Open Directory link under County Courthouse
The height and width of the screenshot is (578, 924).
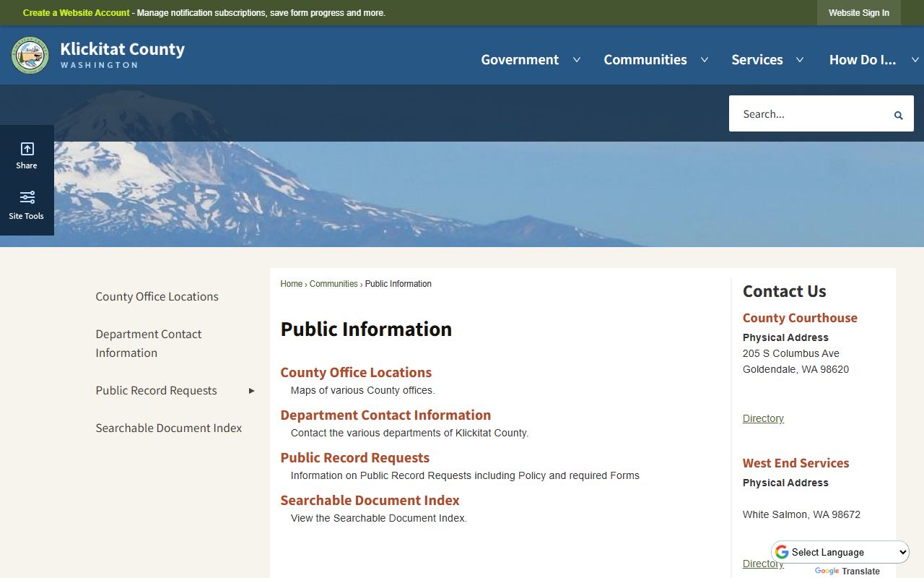click(x=763, y=418)
